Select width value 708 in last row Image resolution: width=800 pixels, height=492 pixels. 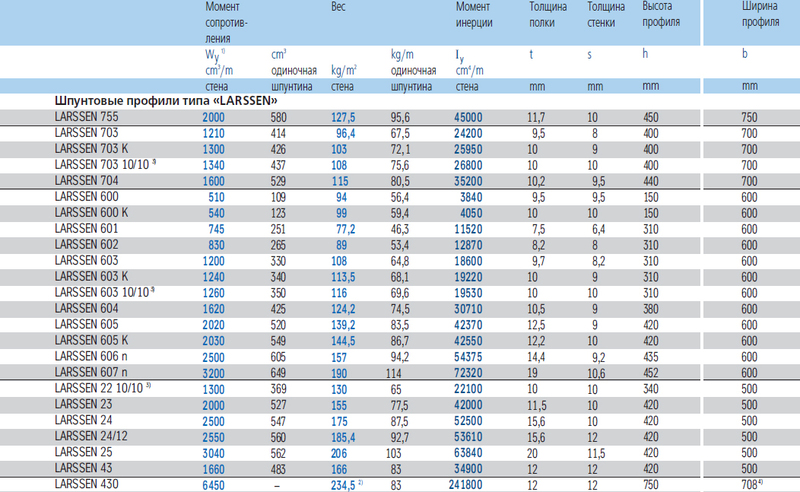[x=749, y=484]
